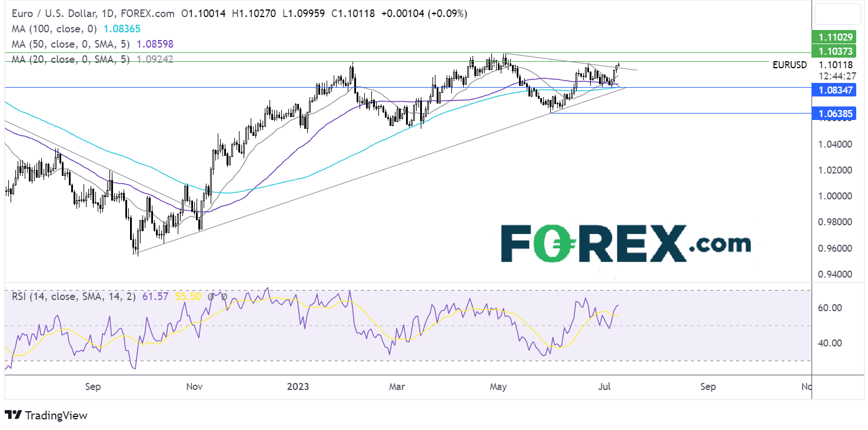Click the Mar label on time axis
The height and width of the screenshot is (430, 868).
tap(397, 386)
